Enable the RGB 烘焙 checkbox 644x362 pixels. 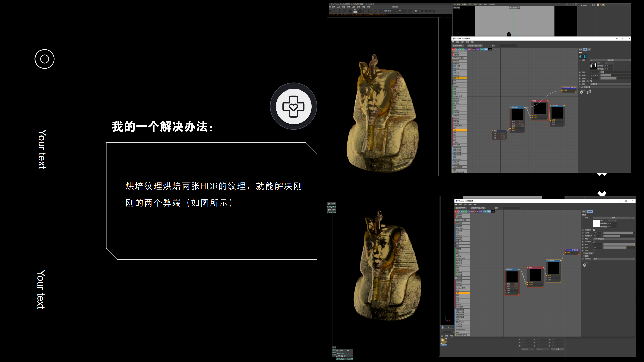(x=594, y=242)
